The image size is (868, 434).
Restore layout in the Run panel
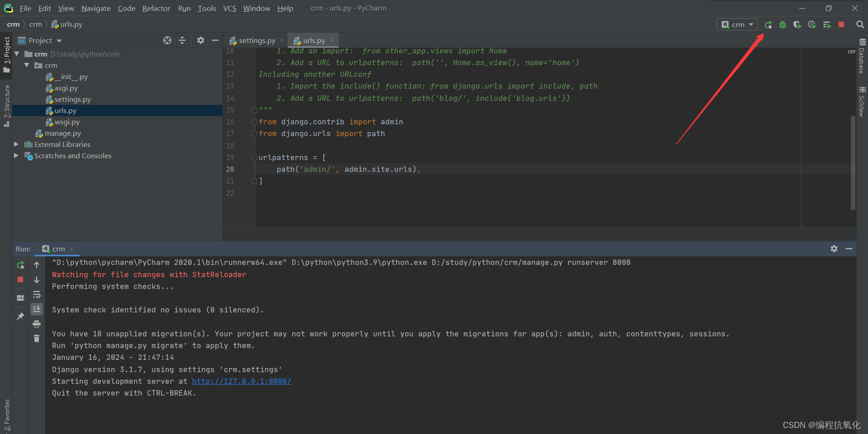[x=20, y=298]
